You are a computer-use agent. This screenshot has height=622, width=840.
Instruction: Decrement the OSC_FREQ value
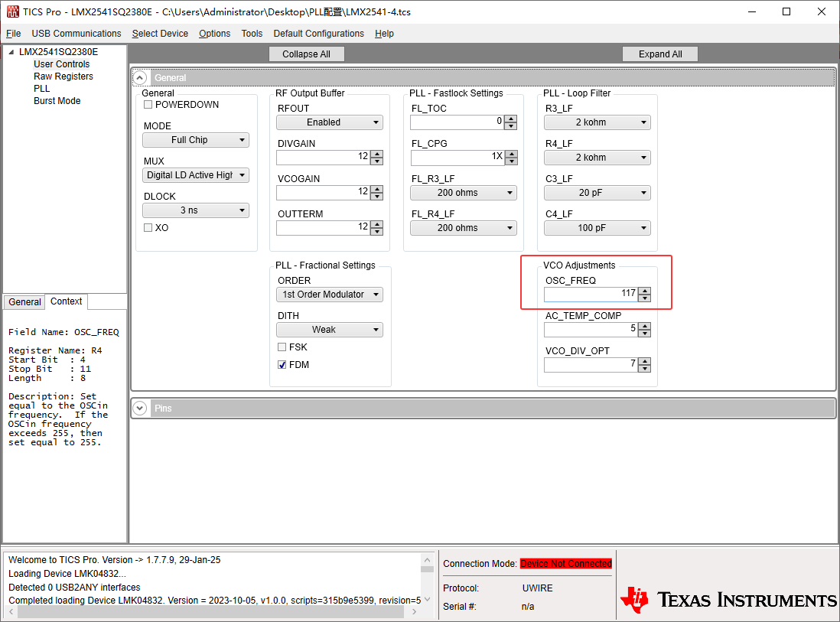(x=645, y=298)
